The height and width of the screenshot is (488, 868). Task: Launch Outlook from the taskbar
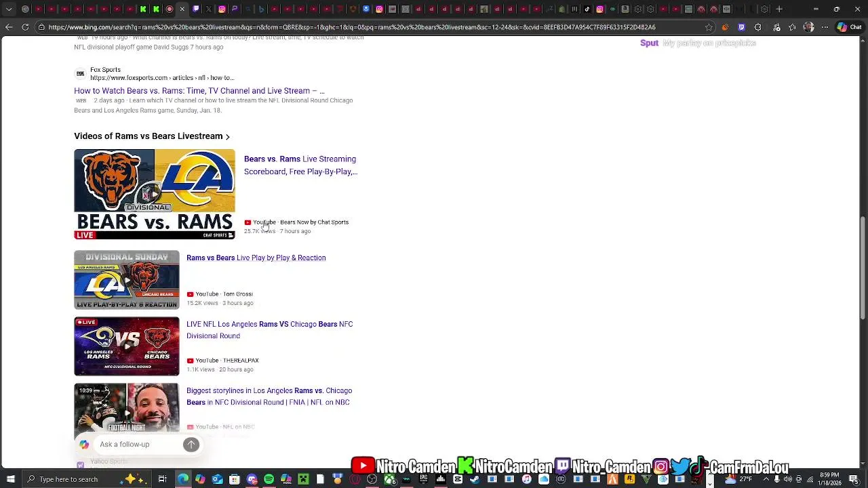coord(217,479)
